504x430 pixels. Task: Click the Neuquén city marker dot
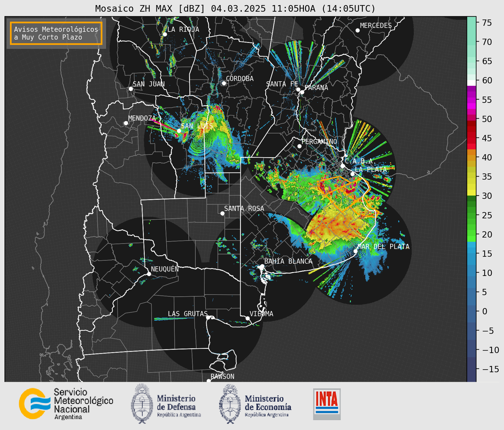tap(149, 274)
